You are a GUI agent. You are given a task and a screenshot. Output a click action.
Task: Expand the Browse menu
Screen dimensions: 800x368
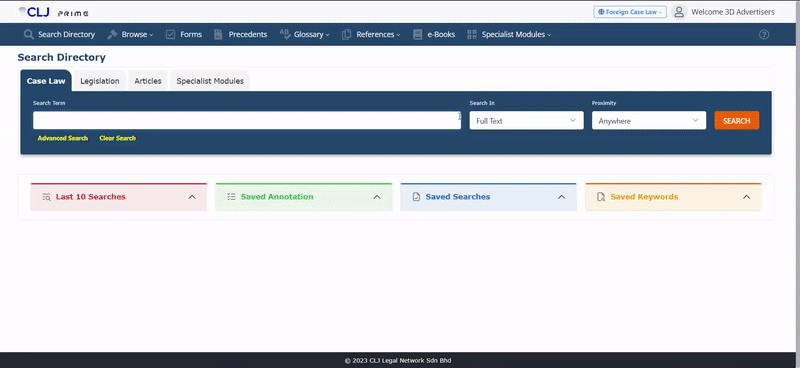click(x=137, y=35)
